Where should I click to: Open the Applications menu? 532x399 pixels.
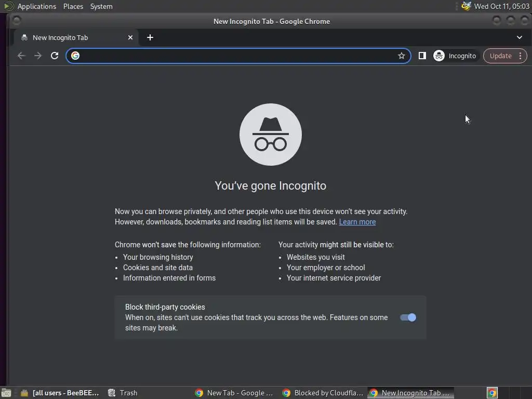37,6
